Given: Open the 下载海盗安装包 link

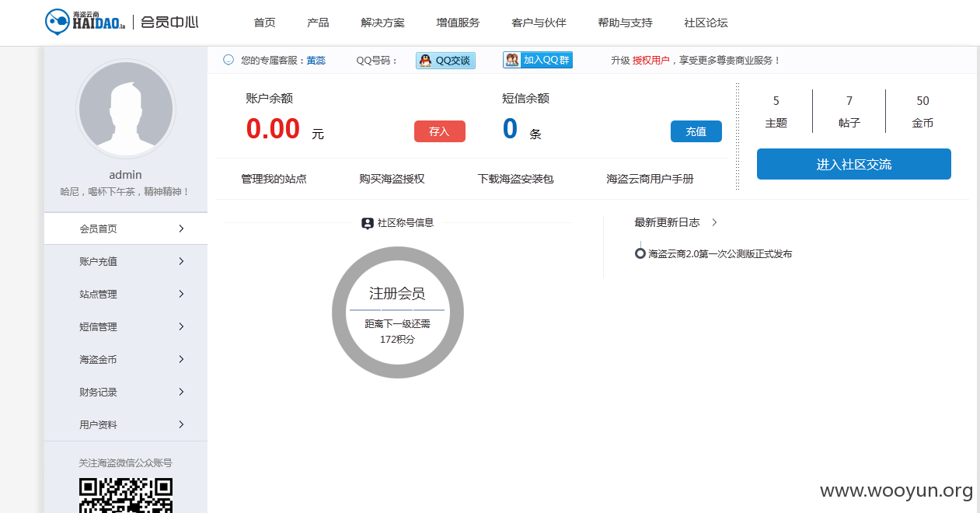Looking at the screenshot, I should click(516, 179).
